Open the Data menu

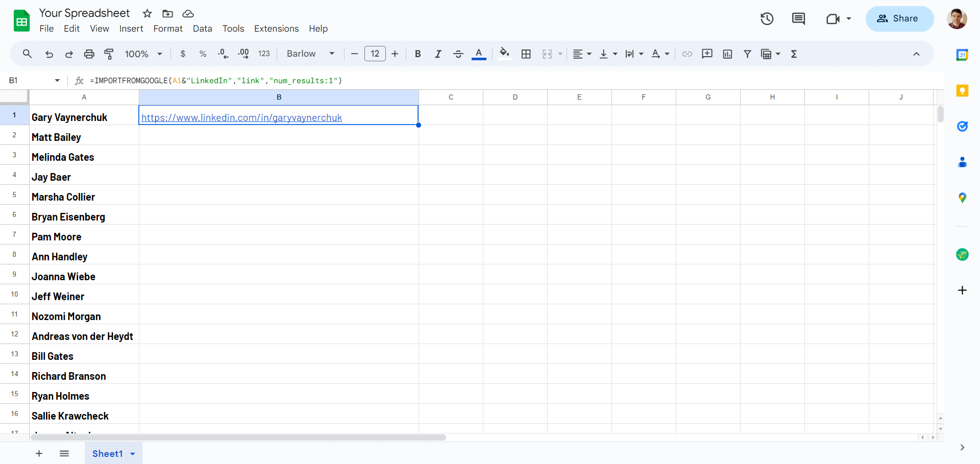[x=202, y=29]
